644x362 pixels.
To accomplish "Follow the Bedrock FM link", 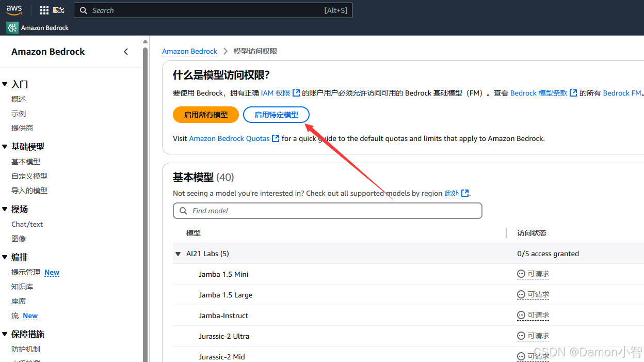I will pyautogui.click(x=622, y=93).
